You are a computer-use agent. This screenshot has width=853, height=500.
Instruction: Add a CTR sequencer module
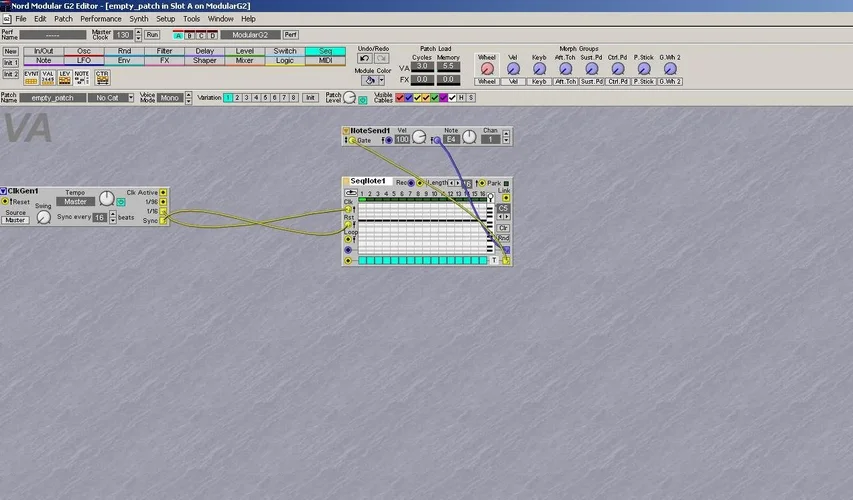(x=102, y=76)
